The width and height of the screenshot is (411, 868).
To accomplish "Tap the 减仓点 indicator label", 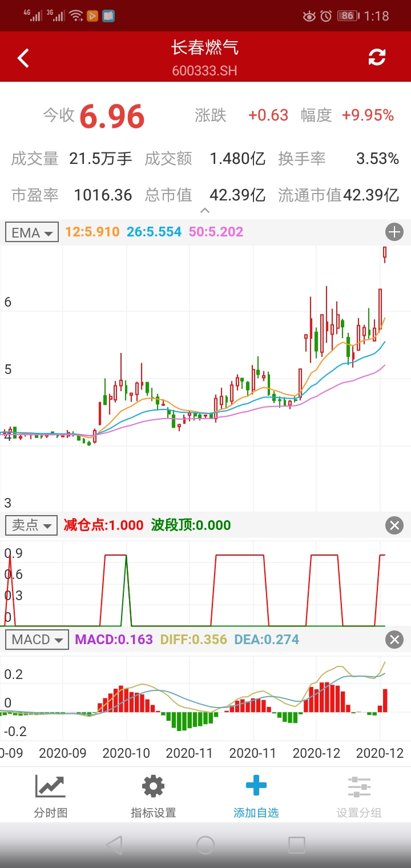I will tap(103, 525).
